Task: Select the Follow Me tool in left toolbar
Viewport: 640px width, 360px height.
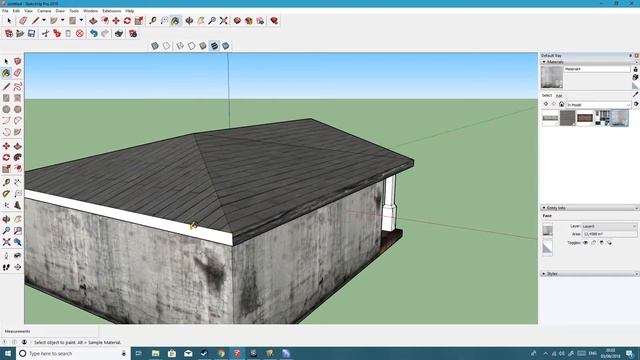Action: tap(18, 157)
